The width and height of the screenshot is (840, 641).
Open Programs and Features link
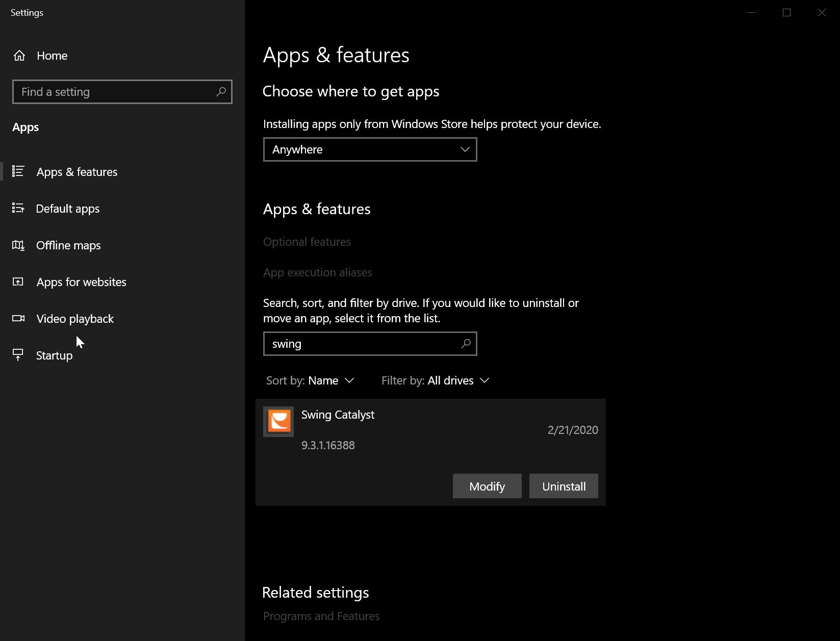pyautogui.click(x=321, y=616)
